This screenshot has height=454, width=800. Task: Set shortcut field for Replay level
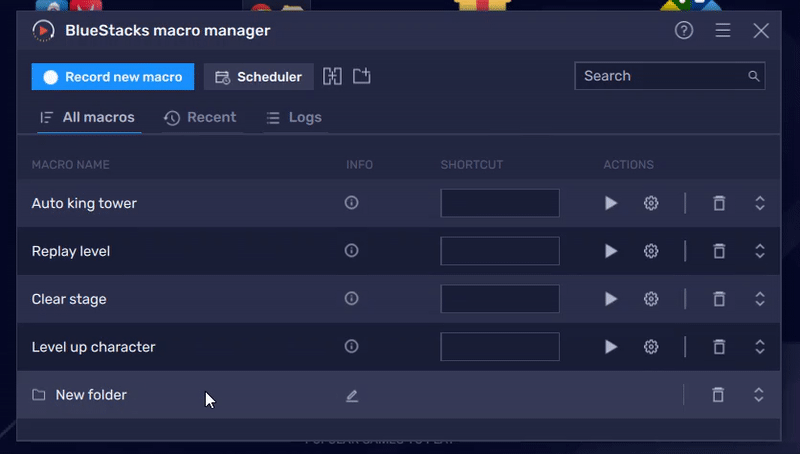[500, 251]
